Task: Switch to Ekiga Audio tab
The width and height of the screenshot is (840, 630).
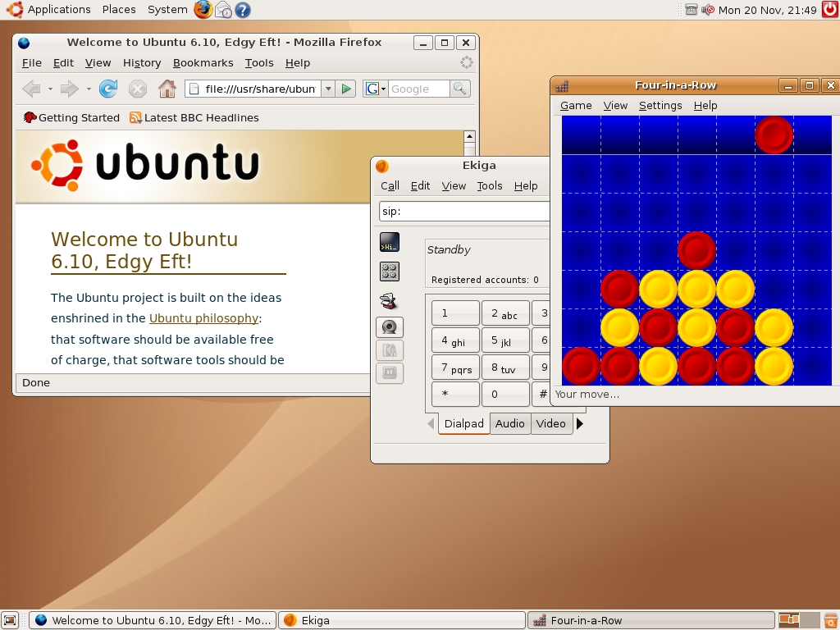Action: click(509, 423)
